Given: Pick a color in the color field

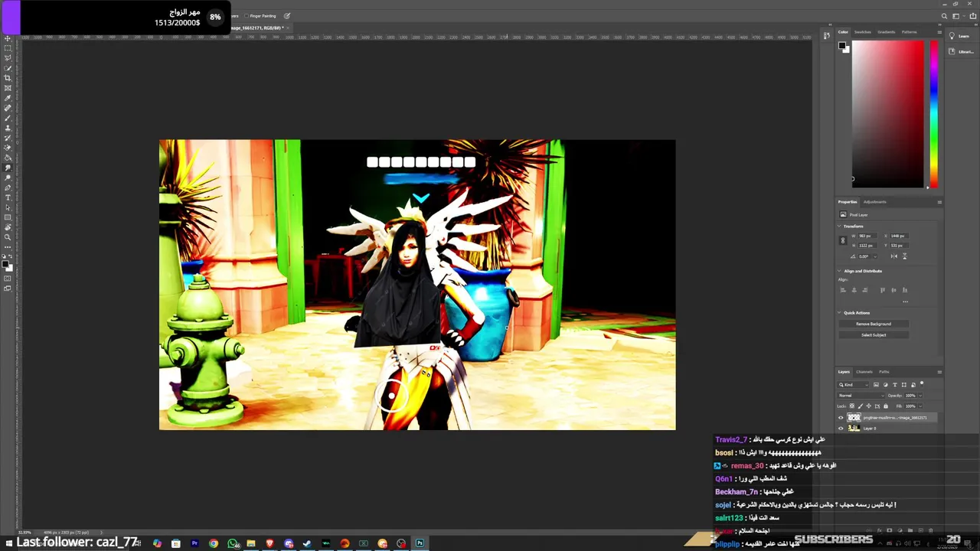Looking at the screenshot, I should click(888, 113).
